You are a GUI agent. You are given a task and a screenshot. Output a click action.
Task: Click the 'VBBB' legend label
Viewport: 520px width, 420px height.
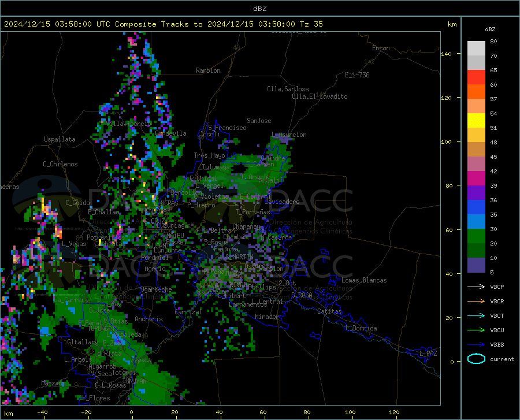pos(497,345)
